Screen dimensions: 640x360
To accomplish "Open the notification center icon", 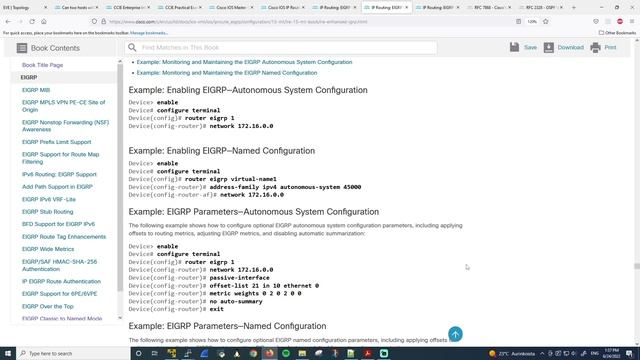I will [629, 353].
